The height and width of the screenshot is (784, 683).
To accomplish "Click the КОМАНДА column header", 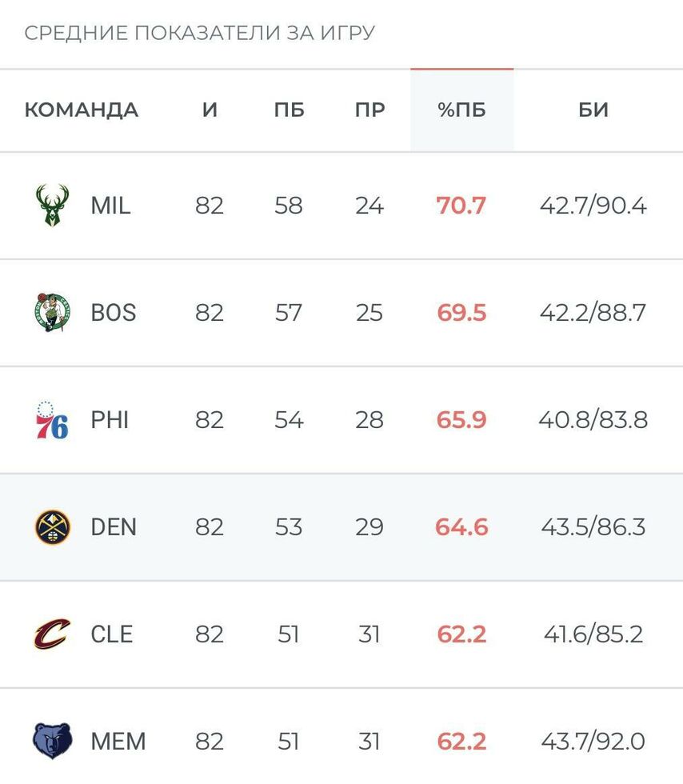I will pos(82,110).
